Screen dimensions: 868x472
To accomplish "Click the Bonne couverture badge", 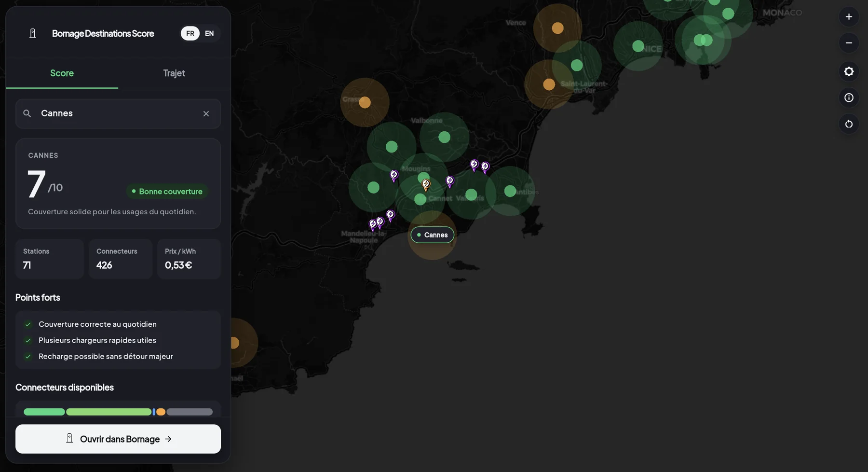I will [x=167, y=192].
